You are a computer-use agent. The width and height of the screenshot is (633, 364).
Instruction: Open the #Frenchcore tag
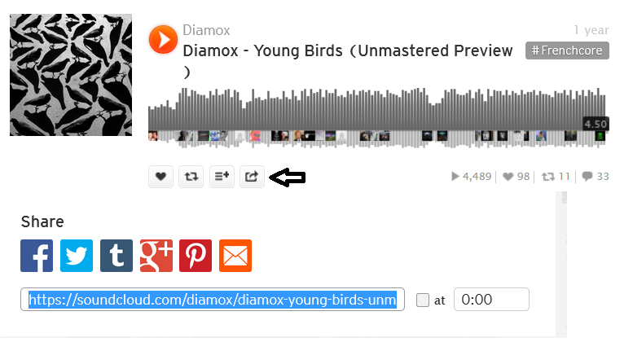567,50
